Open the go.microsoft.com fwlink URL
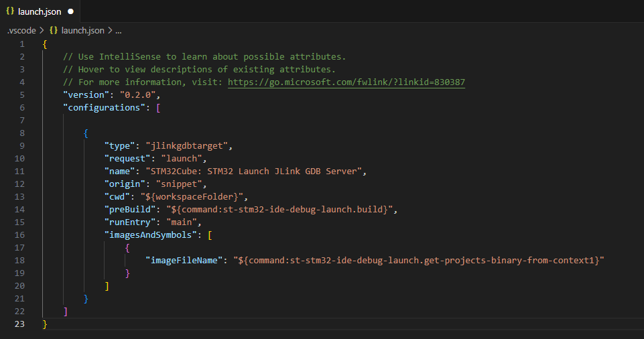This screenshot has width=644, height=339. [x=346, y=82]
